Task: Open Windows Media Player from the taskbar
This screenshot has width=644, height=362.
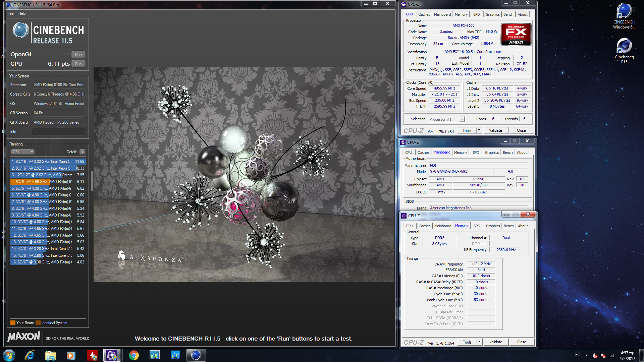Action: pos(71,355)
